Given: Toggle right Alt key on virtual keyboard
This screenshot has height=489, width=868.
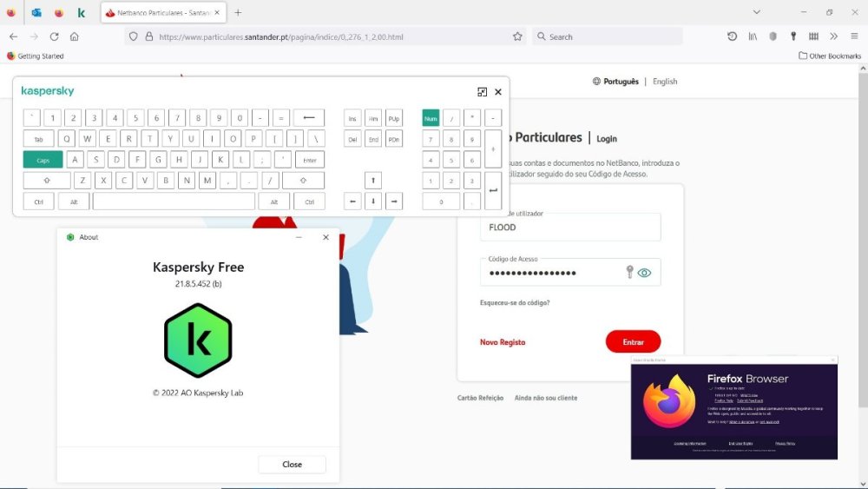Looking at the screenshot, I should tap(274, 202).
